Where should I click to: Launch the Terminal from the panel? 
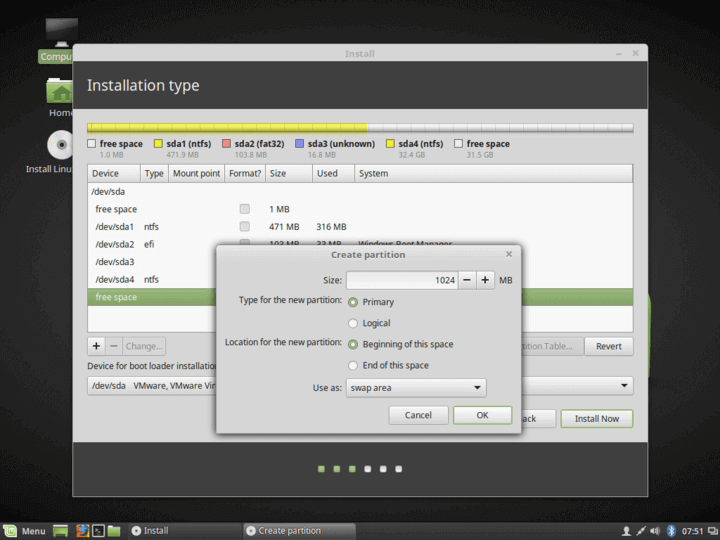click(x=98, y=530)
